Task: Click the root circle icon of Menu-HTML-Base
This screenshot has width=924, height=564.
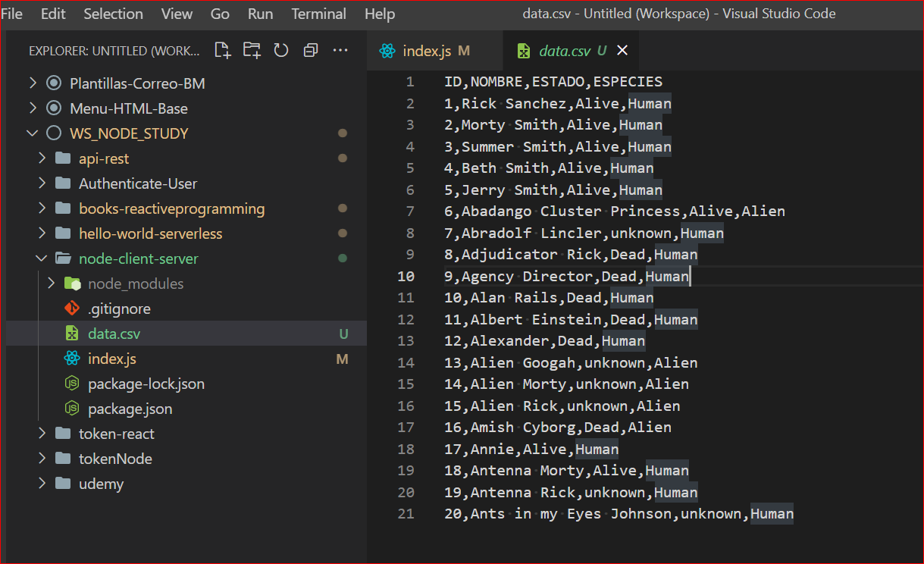Action: coord(53,108)
